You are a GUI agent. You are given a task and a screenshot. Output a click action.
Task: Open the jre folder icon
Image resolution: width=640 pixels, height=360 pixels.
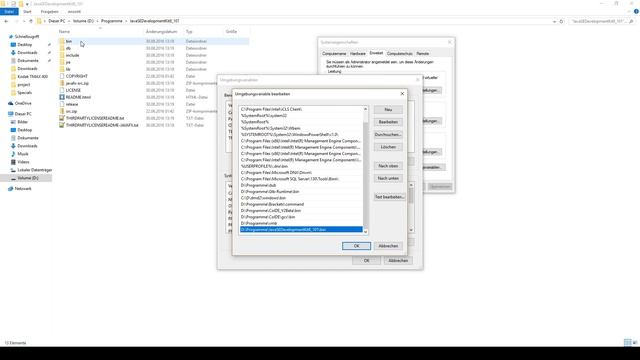(x=62, y=62)
